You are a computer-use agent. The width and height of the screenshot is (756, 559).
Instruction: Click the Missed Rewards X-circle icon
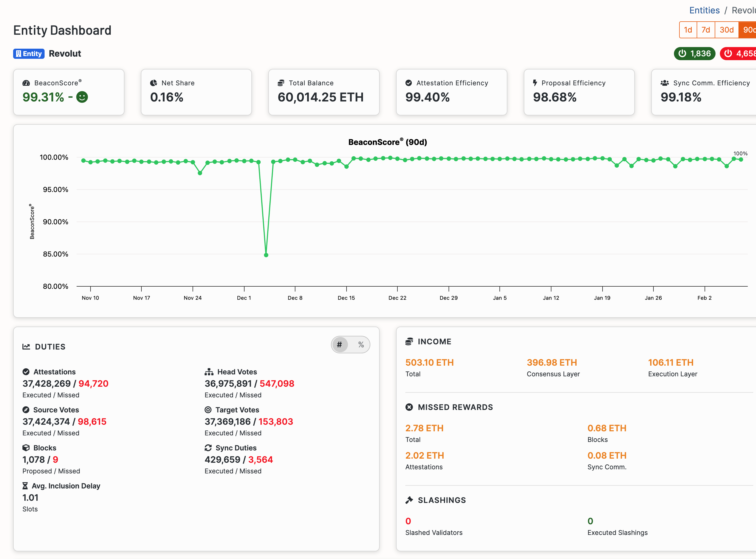click(x=409, y=407)
